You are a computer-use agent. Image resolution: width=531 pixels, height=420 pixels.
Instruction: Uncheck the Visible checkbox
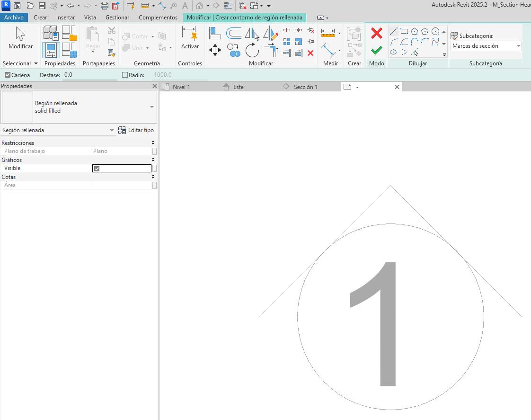[x=97, y=169]
